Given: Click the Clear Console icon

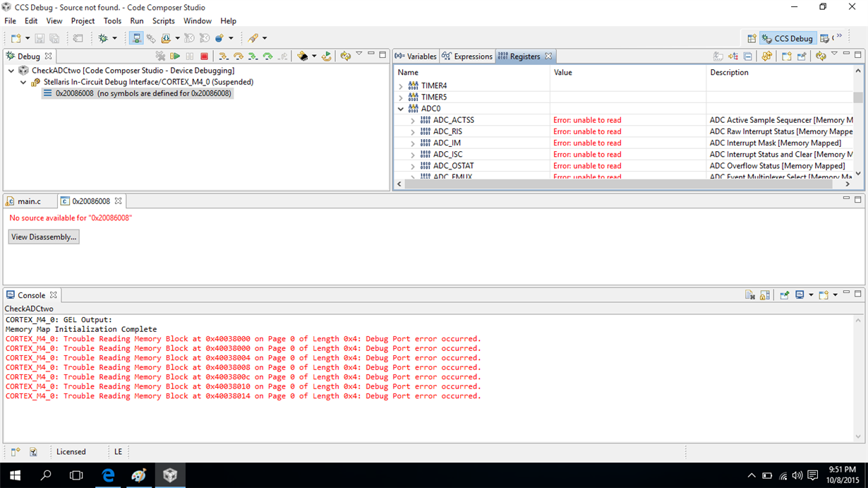Looking at the screenshot, I should [750, 295].
